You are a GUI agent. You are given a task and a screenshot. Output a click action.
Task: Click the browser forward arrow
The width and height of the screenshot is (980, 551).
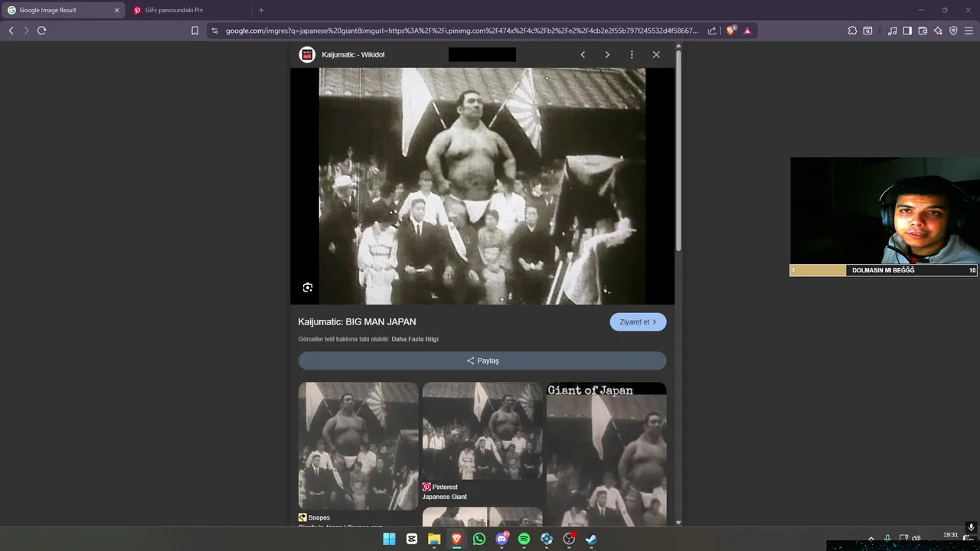[26, 31]
